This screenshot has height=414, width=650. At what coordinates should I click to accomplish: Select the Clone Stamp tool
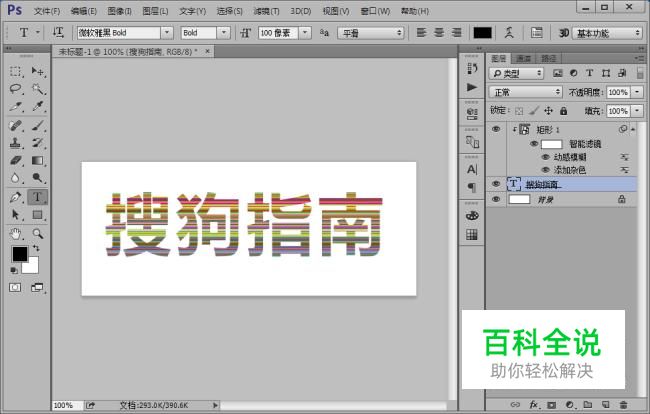point(16,143)
